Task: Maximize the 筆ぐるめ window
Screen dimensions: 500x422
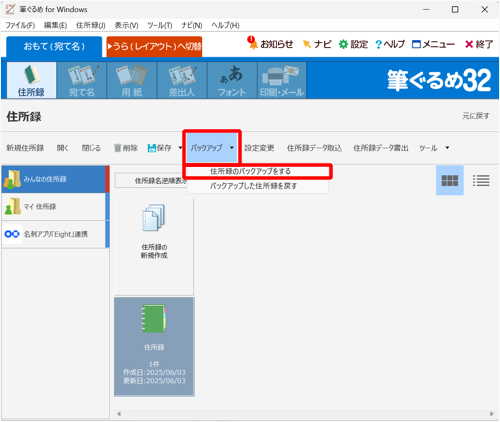Action: point(455,10)
